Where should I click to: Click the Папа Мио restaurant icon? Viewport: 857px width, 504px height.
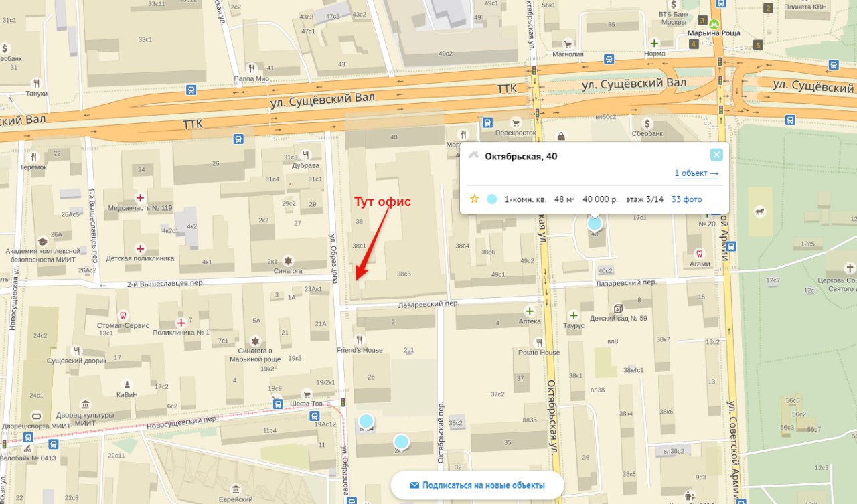tap(252, 68)
